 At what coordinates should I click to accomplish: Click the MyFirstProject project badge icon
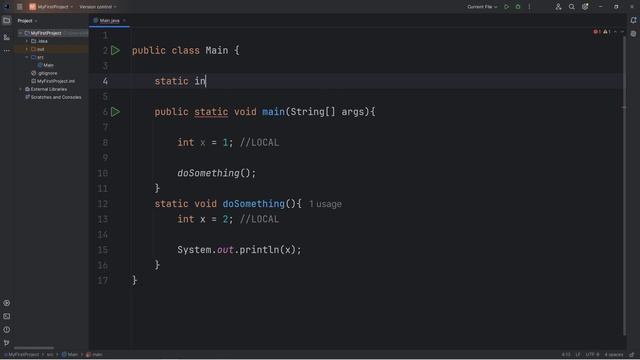point(32,7)
